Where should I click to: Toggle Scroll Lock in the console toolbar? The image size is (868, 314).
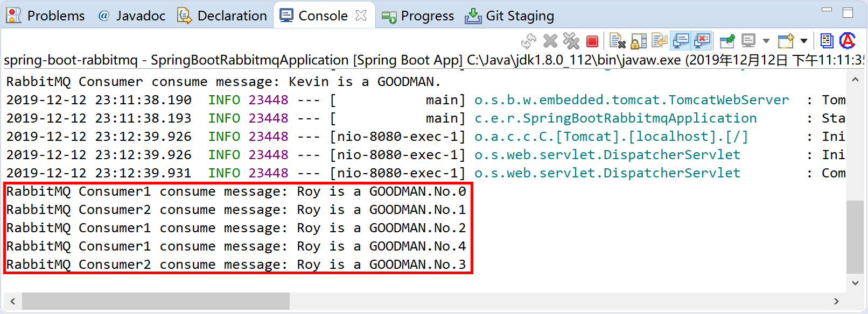(x=638, y=41)
